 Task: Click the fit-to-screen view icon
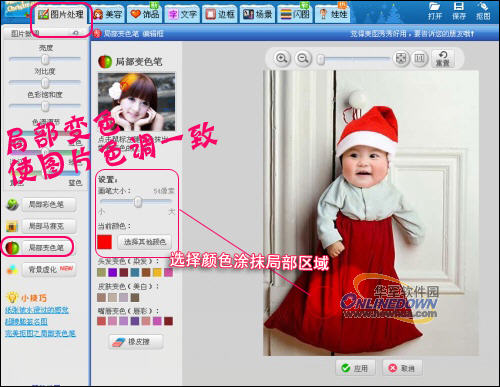click(x=401, y=58)
